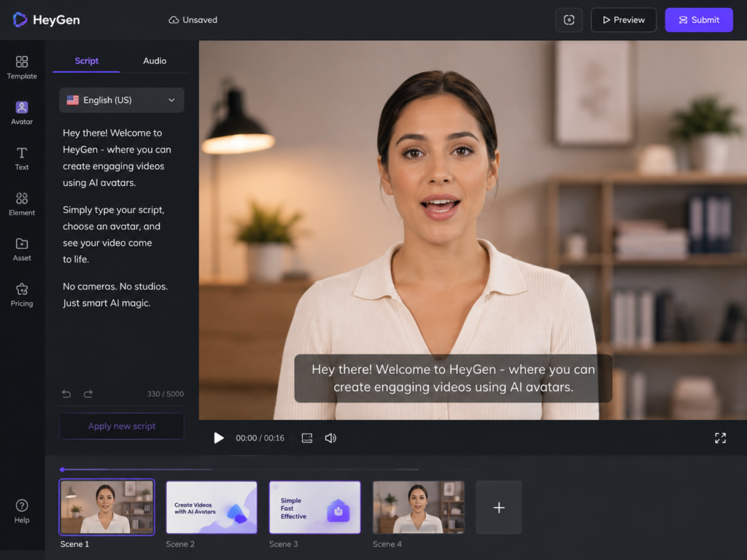This screenshot has width=747, height=560.
Task: Select the Scene 2 thumbnail
Action: point(212,507)
